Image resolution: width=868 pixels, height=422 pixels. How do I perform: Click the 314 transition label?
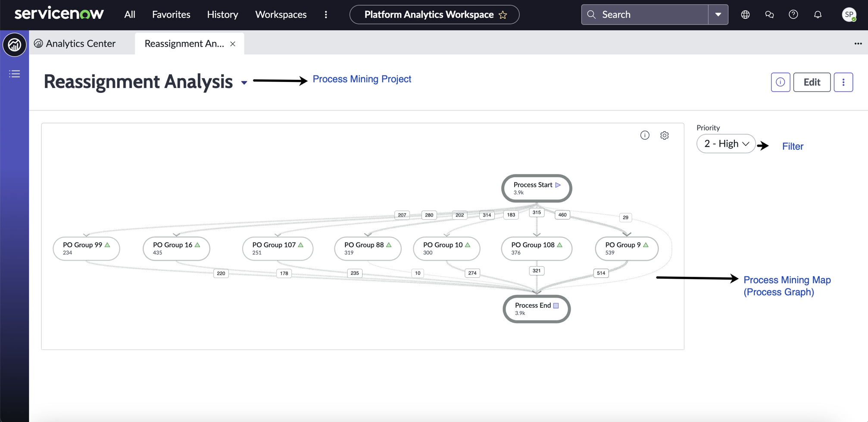click(487, 215)
